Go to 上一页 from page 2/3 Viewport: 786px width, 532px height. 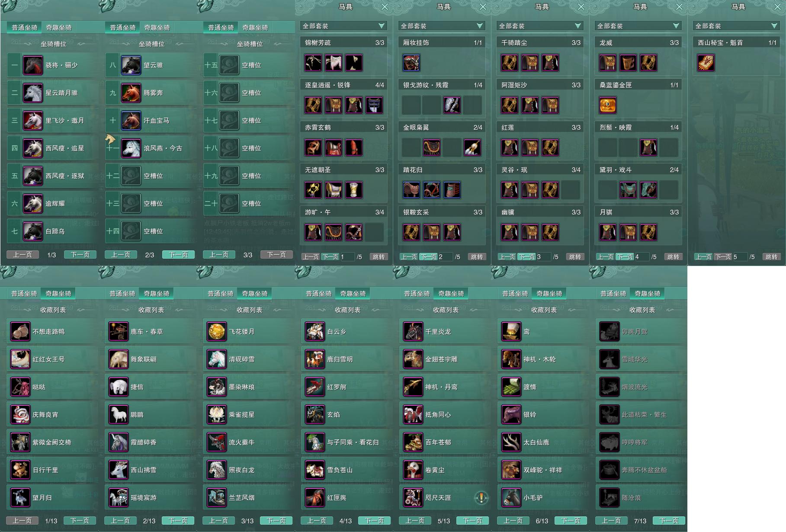(121, 255)
